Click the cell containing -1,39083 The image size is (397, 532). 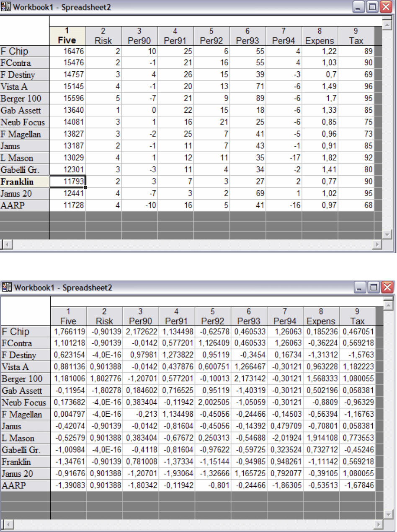[69, 485]
